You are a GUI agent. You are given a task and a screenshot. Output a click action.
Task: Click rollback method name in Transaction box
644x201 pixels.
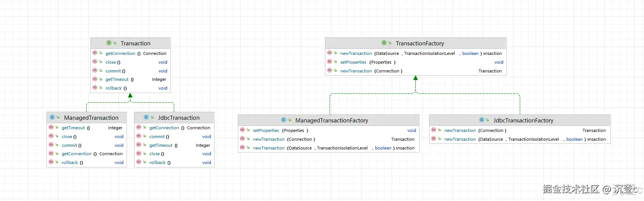[114, 88]
